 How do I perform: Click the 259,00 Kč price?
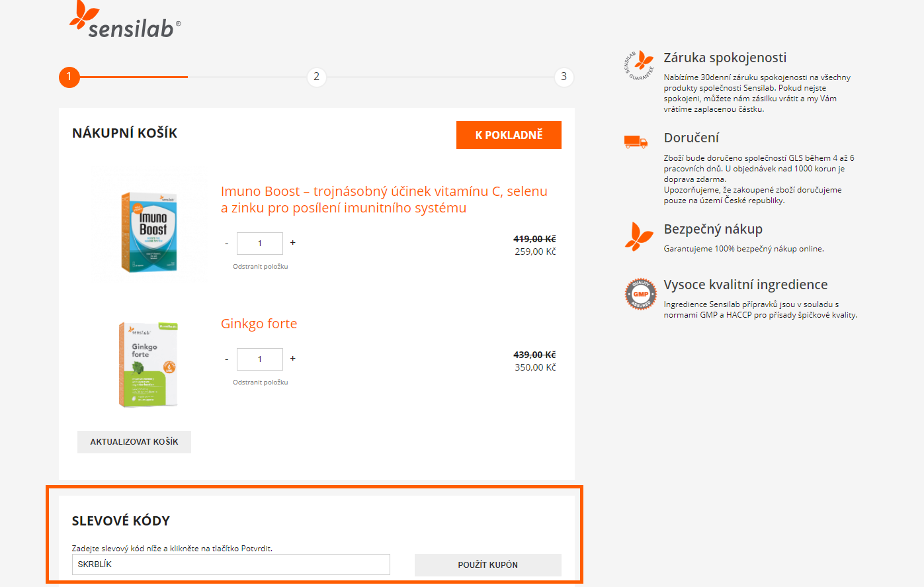(535, 251)
